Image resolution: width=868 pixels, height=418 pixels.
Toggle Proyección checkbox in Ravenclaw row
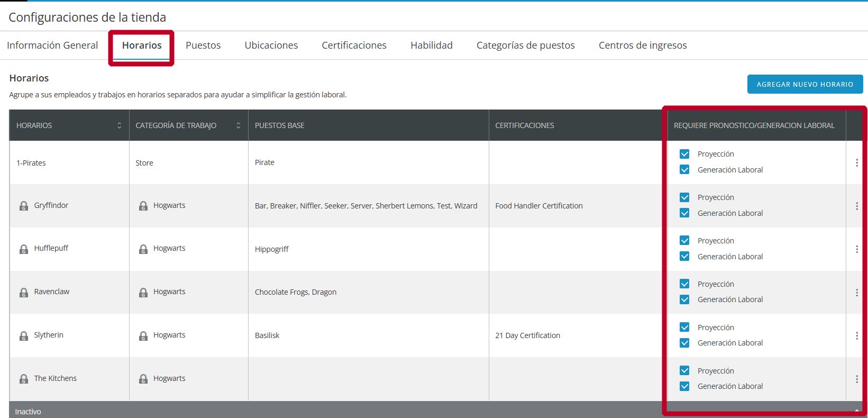[684, 284]
